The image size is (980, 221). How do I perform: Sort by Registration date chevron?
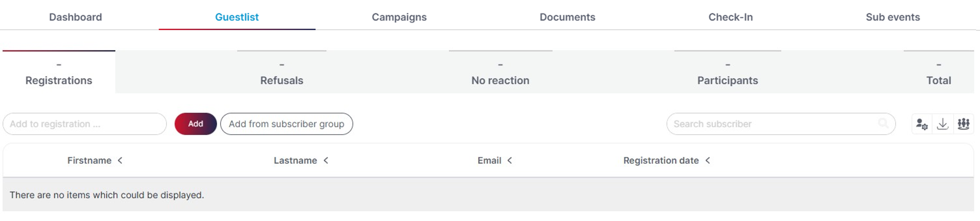(708, 160)
